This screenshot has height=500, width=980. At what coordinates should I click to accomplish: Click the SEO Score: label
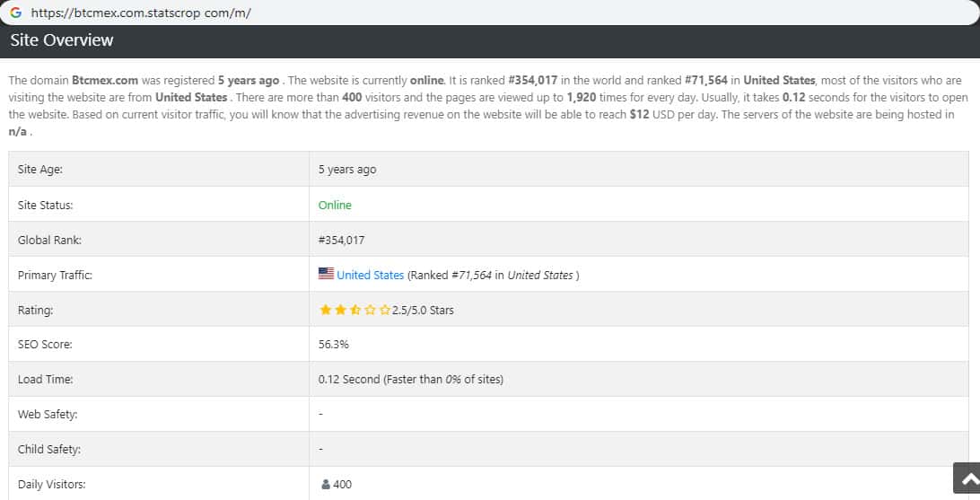pyautogui.click(x=45, y=345)
